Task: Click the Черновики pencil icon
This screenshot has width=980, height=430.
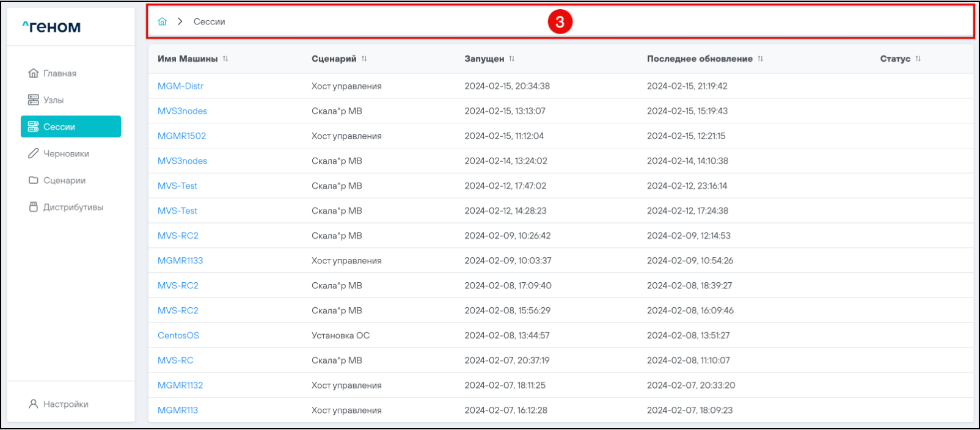Action: click(34, 153)
